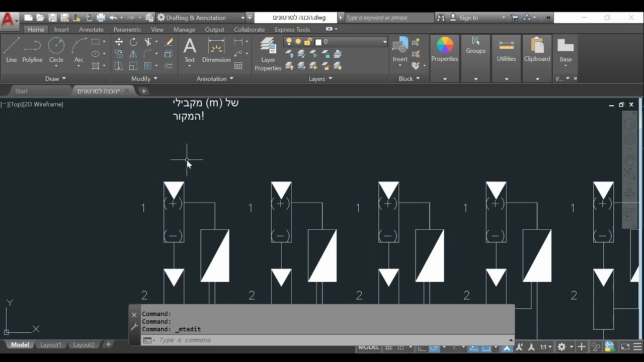Image resolution: width=644 pixels, height=362 pixels.
Task: Toggle the layer on/off lightbulb
Action: pyautogui.click(x=289, y=42)
